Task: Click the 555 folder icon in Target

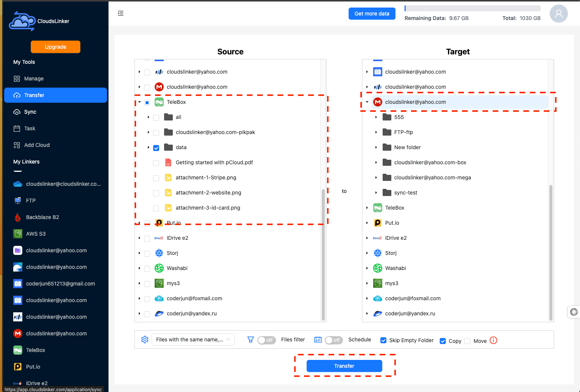Action: point(387,117)
